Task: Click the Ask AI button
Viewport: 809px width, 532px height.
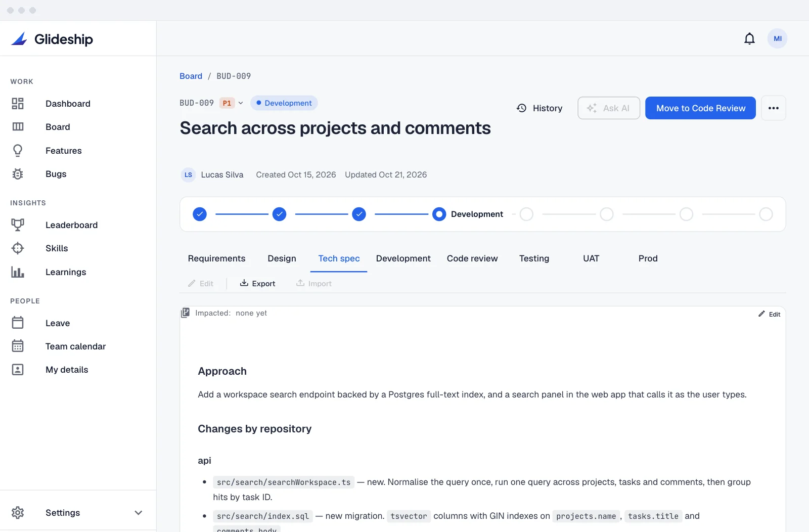Action: 609,108
